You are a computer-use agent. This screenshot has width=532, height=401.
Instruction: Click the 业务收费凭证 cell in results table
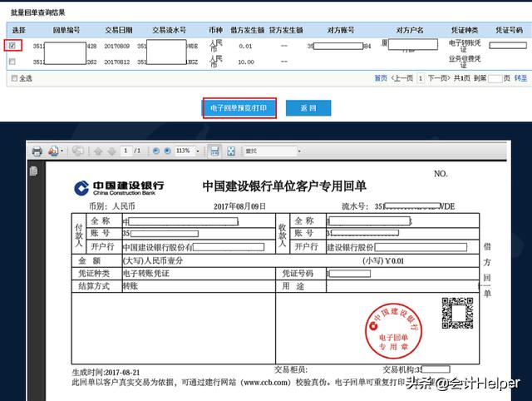pyautogui.click(x=465, y=62)
